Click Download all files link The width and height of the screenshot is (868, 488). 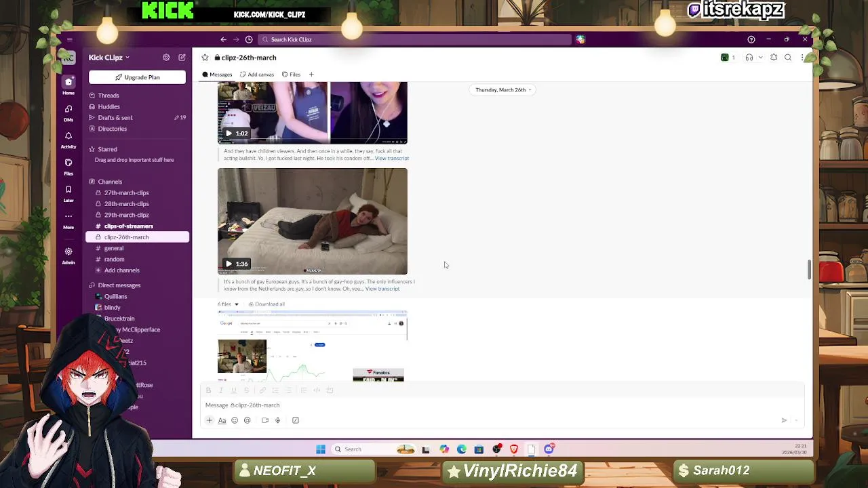(267, 304)
